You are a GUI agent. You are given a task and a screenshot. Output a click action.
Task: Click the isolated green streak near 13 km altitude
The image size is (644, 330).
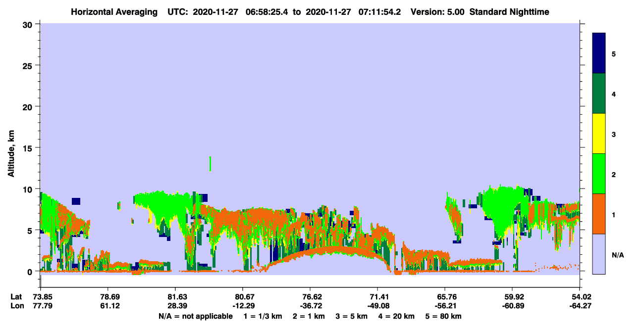211,164
